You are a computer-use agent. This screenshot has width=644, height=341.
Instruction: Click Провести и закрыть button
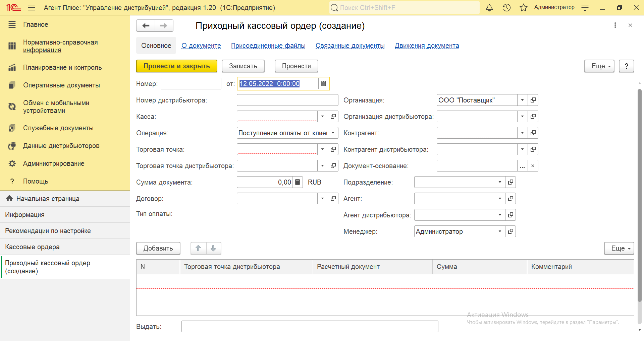[177, 66]
